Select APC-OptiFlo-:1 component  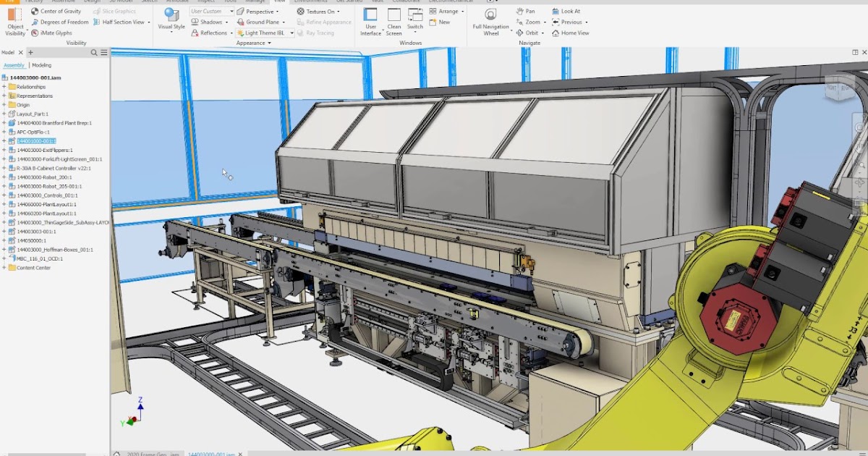point(33,132)
